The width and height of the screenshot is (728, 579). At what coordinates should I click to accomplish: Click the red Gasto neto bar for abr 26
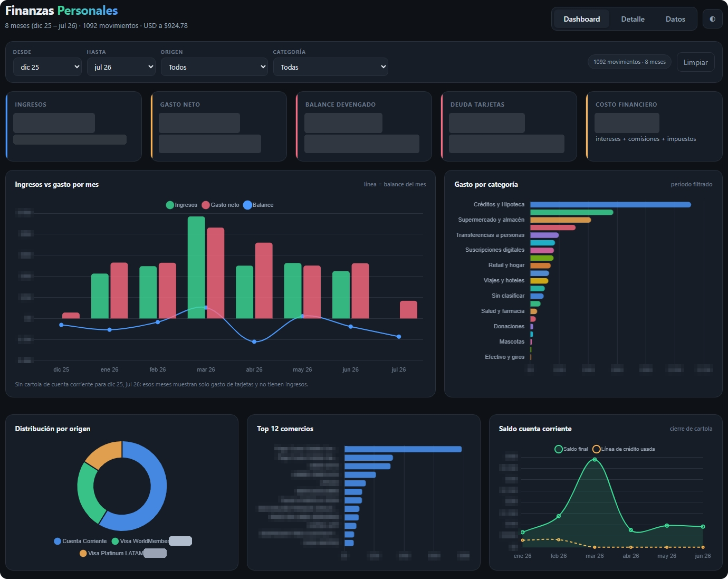[x=264, y=281]
